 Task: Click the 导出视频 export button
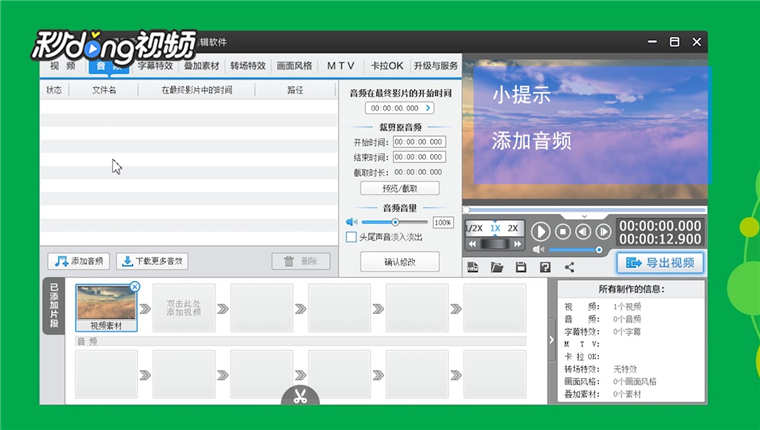tap(660, 263)
